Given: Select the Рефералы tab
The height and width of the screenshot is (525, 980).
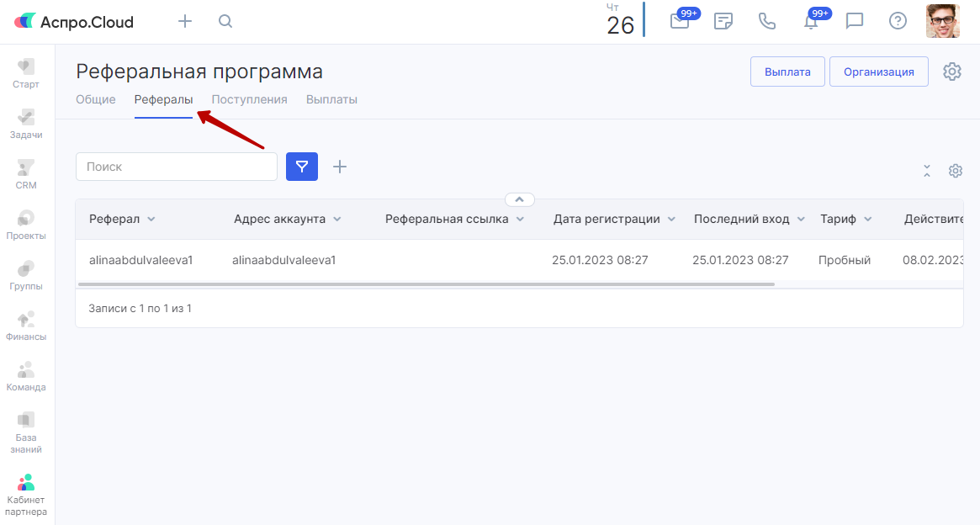Looking at the screenshot, I should click(163, 99).
